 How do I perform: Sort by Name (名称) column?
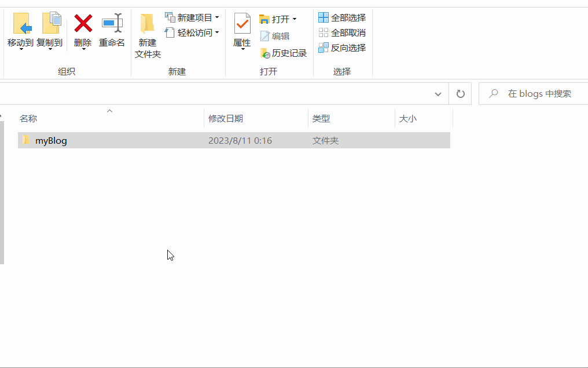(111, 119)
